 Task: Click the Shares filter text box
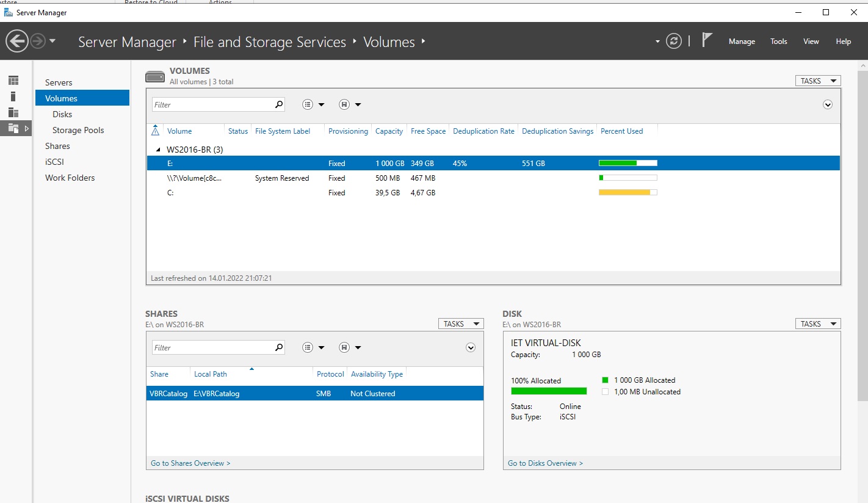coord(212,347)
